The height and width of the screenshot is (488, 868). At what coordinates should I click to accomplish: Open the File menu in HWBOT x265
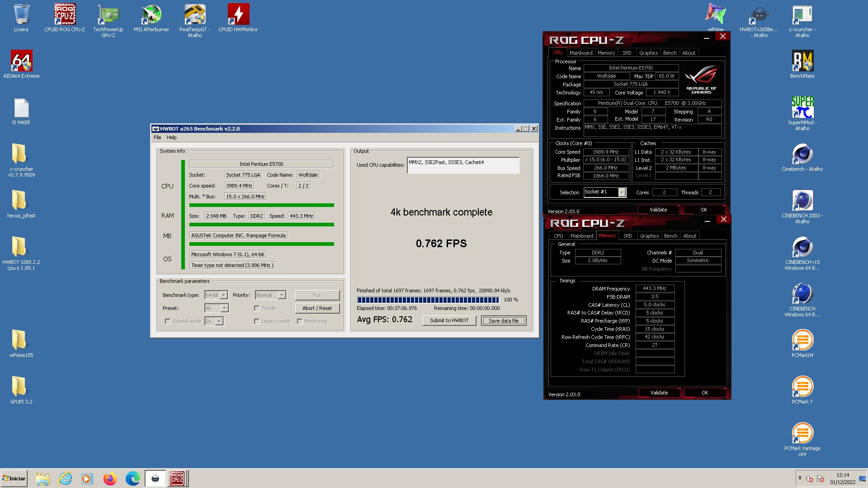157,137
